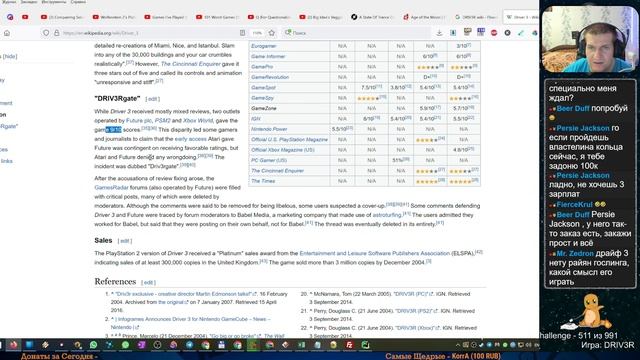The width and height of the screenshot is (640, 360).
Task: Follow the 'Xbox World' link
Action: pyautogui.click(x=198, y=120)
